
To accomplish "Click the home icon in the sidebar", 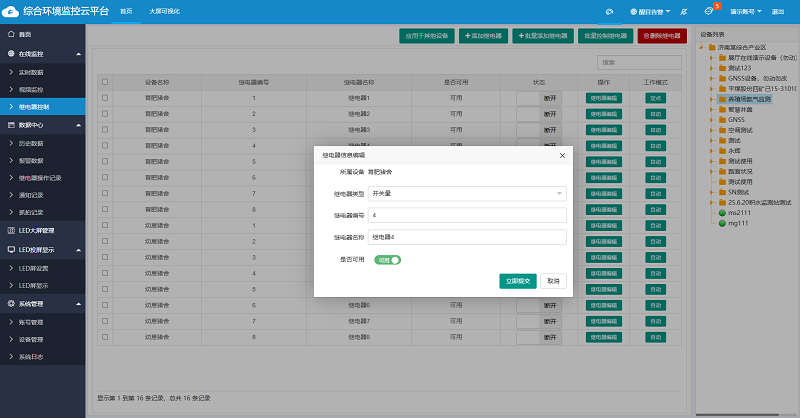I will pos(11,34).
